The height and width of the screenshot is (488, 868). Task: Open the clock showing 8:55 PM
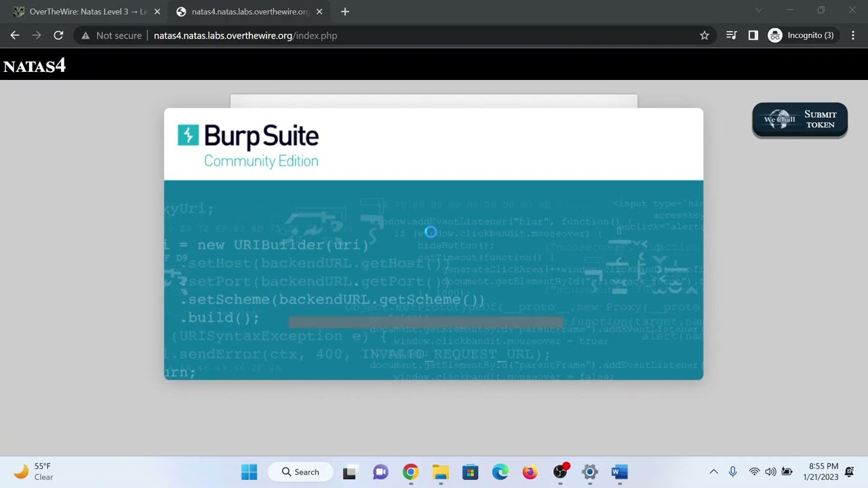[821, 472]
